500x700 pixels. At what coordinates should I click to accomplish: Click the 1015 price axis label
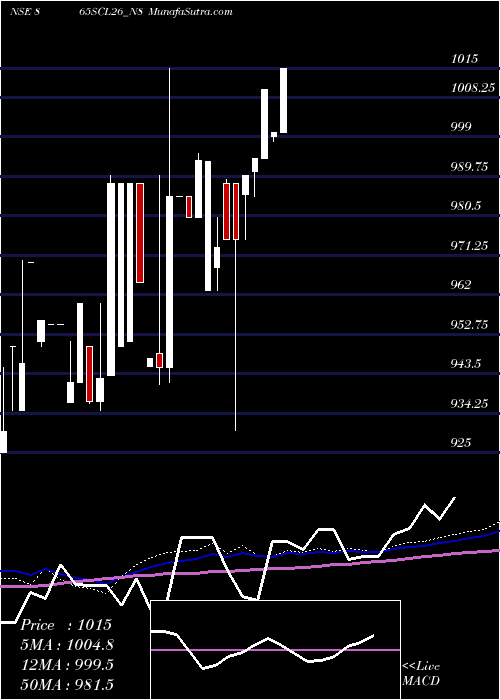pyautogui.click(x=465, y=58)
